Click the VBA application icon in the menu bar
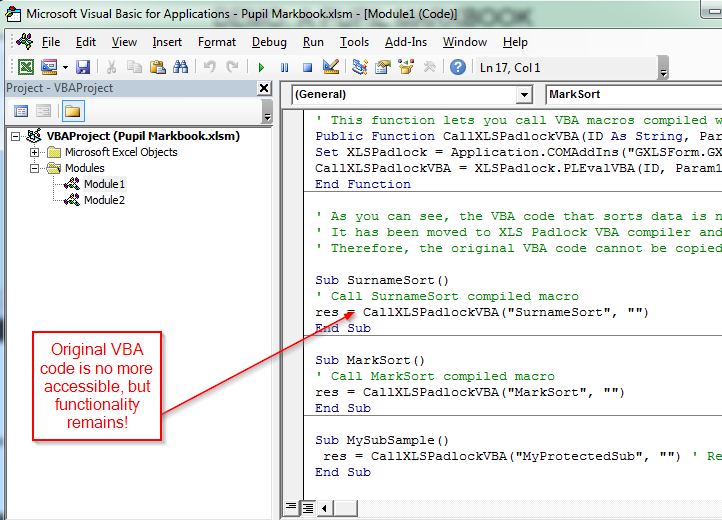 (24, 41)
